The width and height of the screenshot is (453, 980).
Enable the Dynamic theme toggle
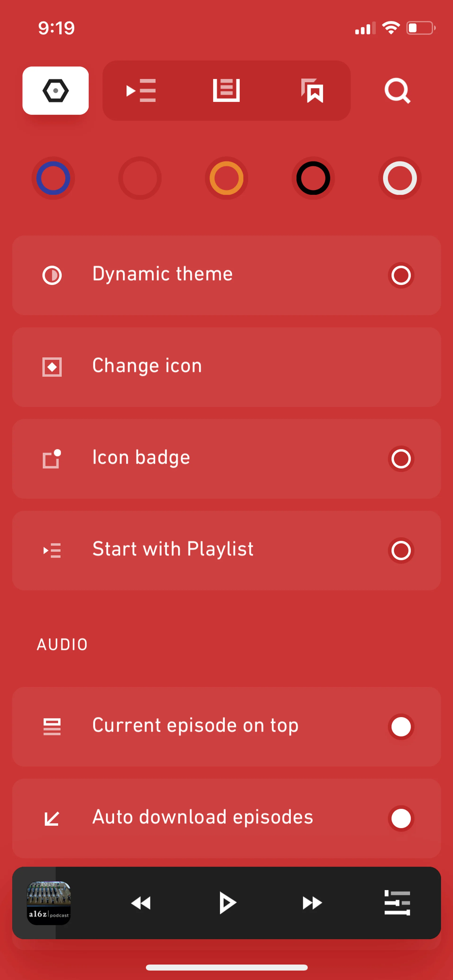tap(401, 275)
